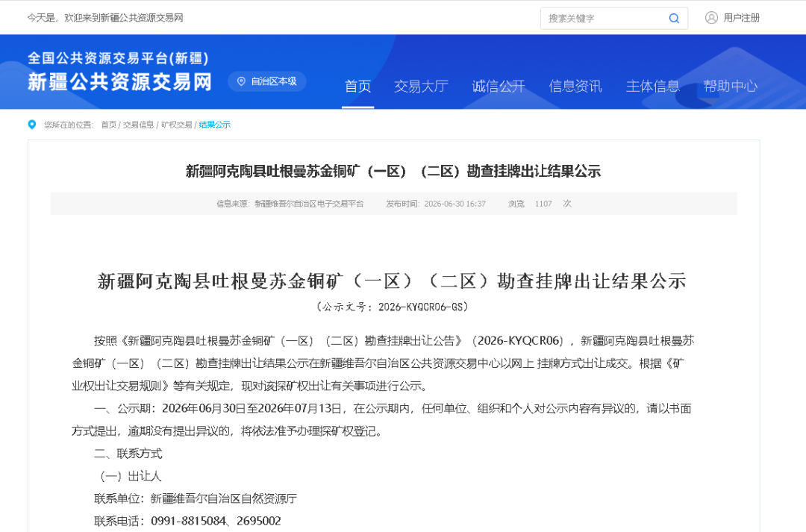This screenshot has height=532, width=806.
Task: Open the 信息资讯 nav tab
Action: pos(575,87)
